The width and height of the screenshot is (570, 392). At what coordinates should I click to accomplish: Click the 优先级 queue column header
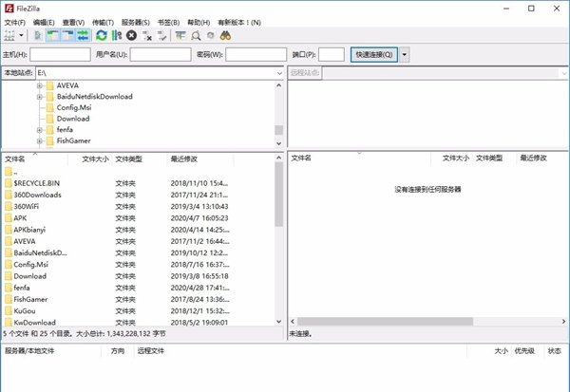tap(524, 351)
